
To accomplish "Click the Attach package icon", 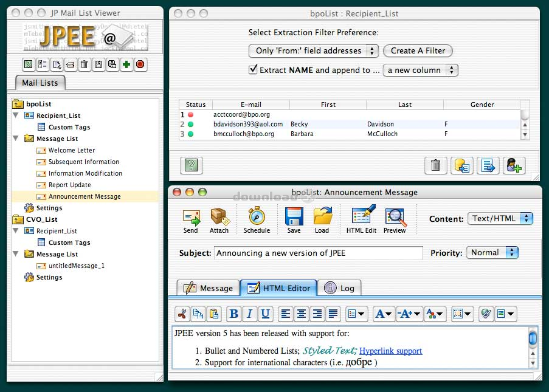I will point(219,221).
